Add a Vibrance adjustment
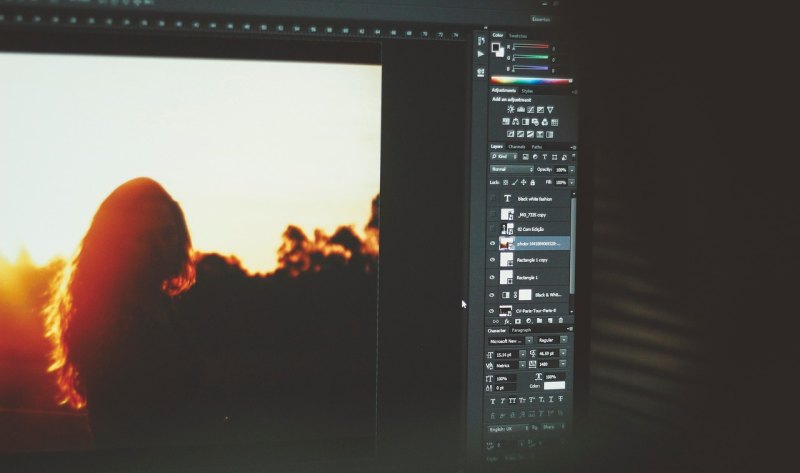The image size is (800, 473). [x=550, y=109]
